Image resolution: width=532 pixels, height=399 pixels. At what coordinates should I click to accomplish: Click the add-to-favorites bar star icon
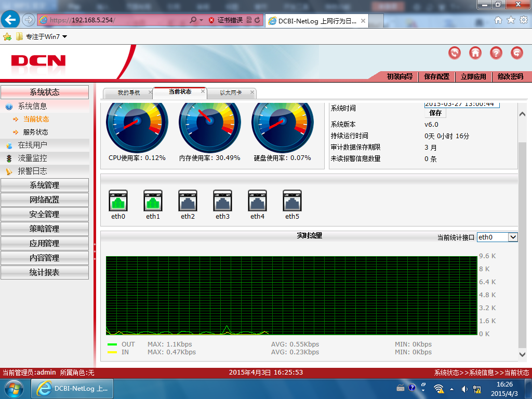click(x=7, y=37)
